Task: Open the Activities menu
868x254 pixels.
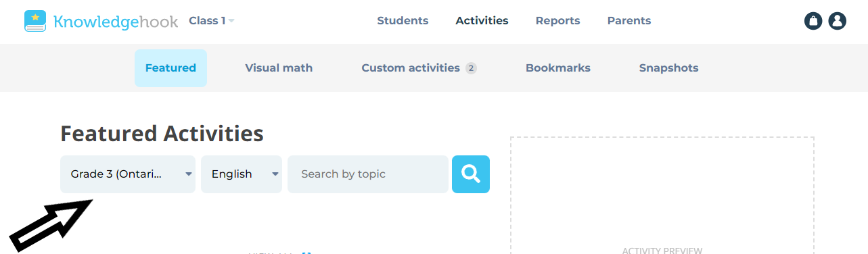Action: pyautogui.click(x=482, y=21)
